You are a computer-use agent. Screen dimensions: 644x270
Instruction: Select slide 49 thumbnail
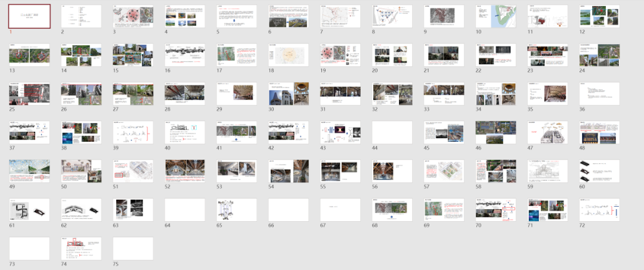click(30, 171)
